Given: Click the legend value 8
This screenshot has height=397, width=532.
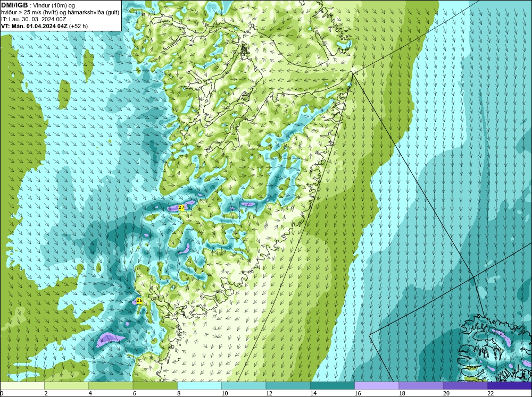Looking at the screenshot, I should coord(179,393).
